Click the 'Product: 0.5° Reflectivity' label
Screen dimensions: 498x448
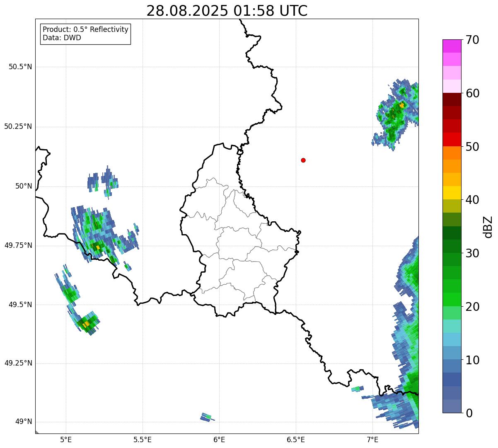(85, 30)
